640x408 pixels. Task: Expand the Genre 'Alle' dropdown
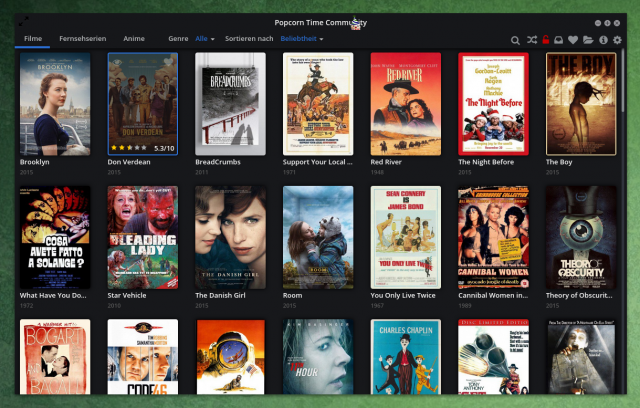click(x=205, y=39)
